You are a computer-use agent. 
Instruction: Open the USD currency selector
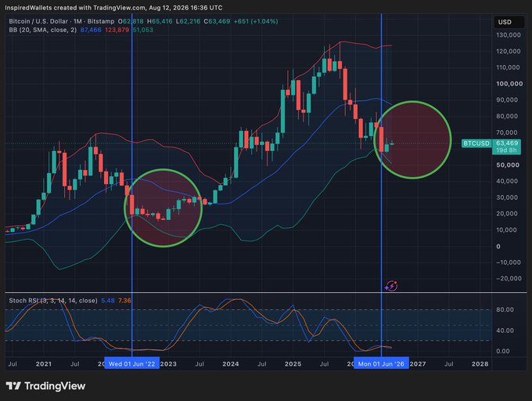508,22
